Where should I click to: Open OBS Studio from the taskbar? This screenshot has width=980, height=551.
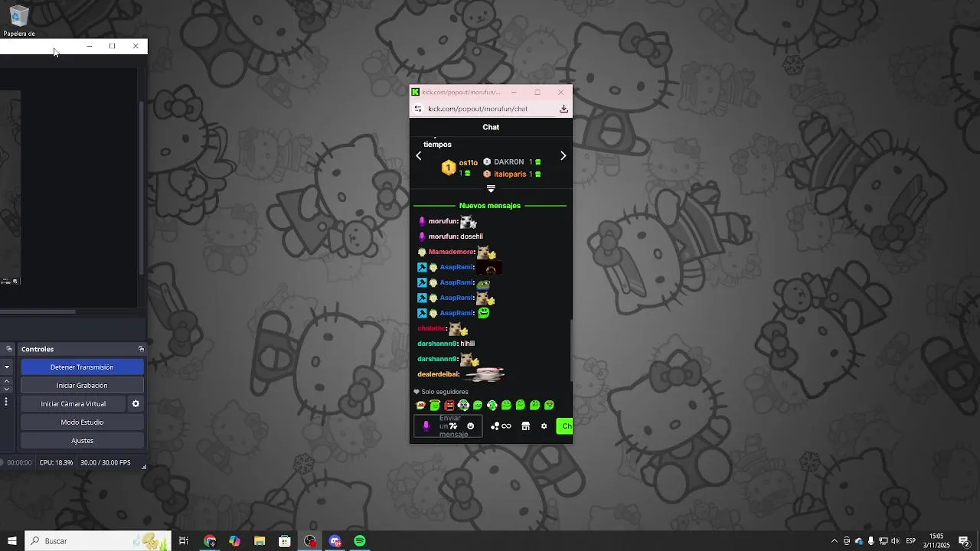310,541
